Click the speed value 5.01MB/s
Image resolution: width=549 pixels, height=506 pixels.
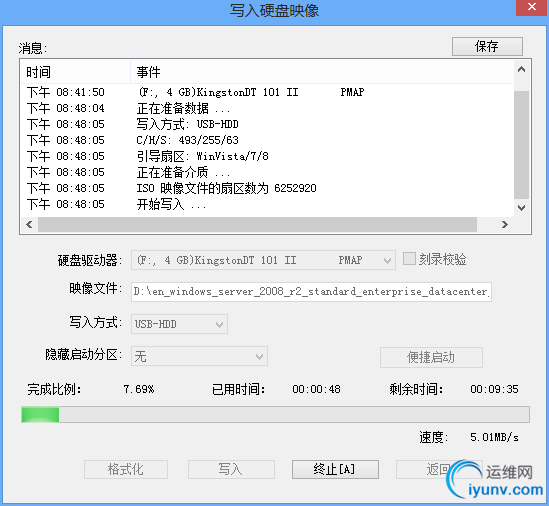coord(494,437)
